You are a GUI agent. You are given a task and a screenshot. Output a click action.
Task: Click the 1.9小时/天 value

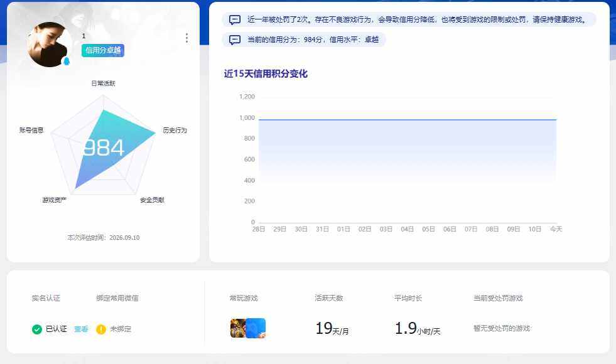(418, 328)
